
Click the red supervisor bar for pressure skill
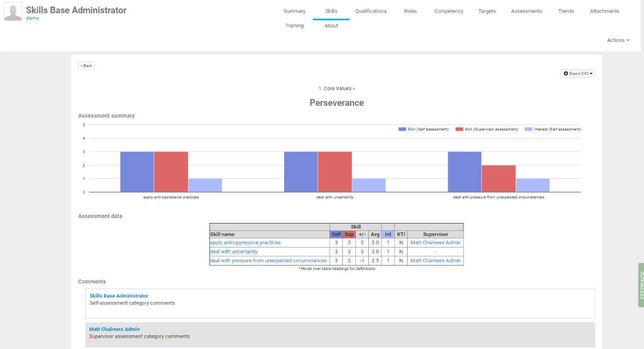pyautogui.click(x=498, y=178)
